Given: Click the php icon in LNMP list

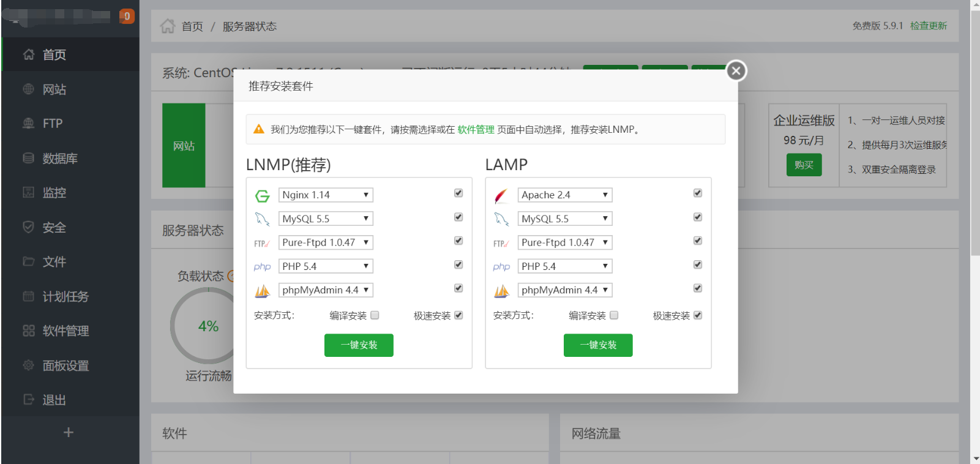Looking at the screenshot, I should click(262, 267).
